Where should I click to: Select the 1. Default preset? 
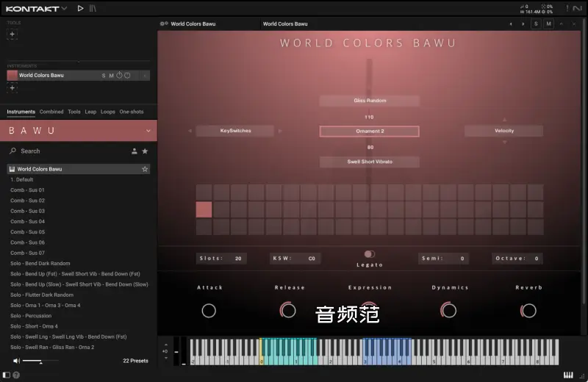[x=22, y=179]
